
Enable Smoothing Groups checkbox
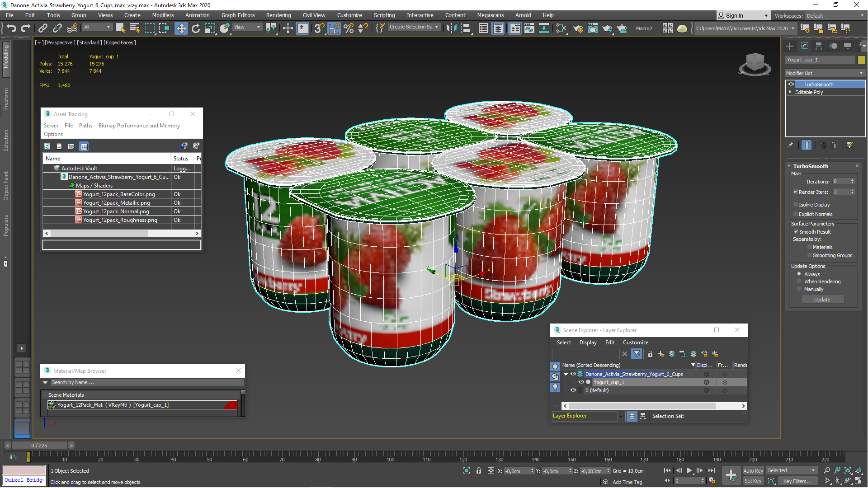point(810,255)
